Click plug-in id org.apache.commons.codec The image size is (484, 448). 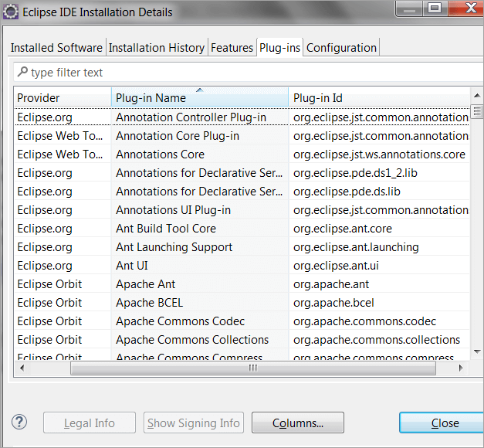pos(364,321)
